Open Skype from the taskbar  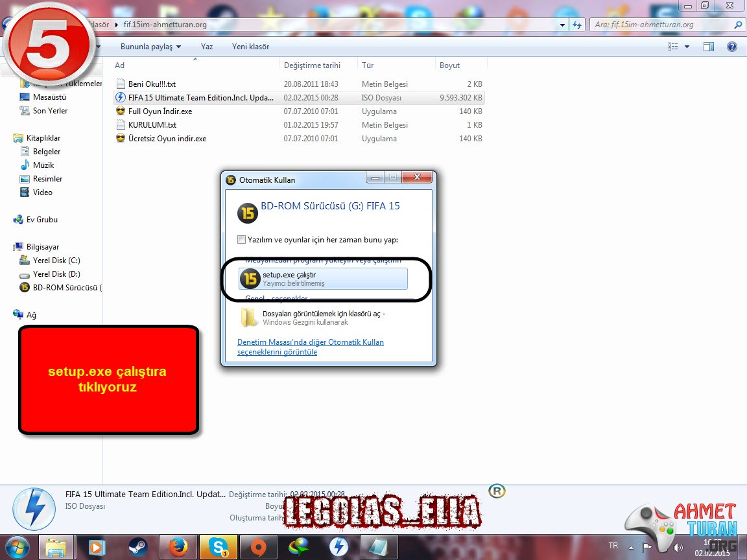tap(218, 548)
